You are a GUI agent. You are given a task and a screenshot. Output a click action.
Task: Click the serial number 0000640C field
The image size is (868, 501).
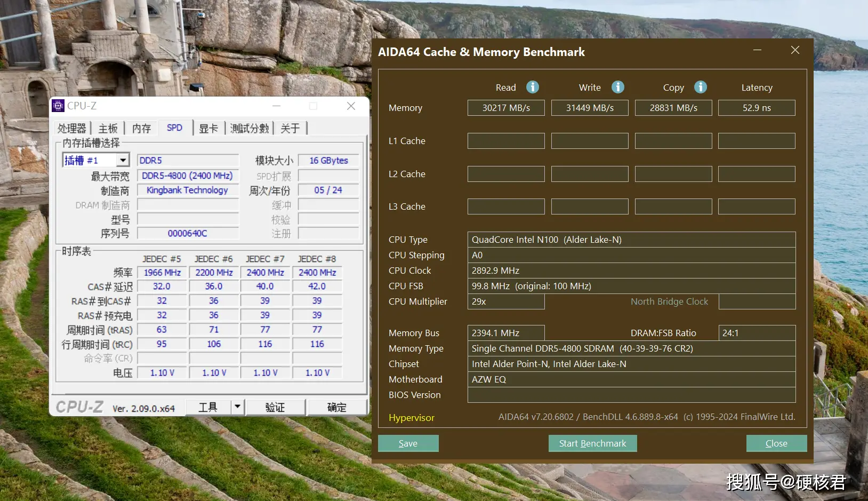pos(188,233)
